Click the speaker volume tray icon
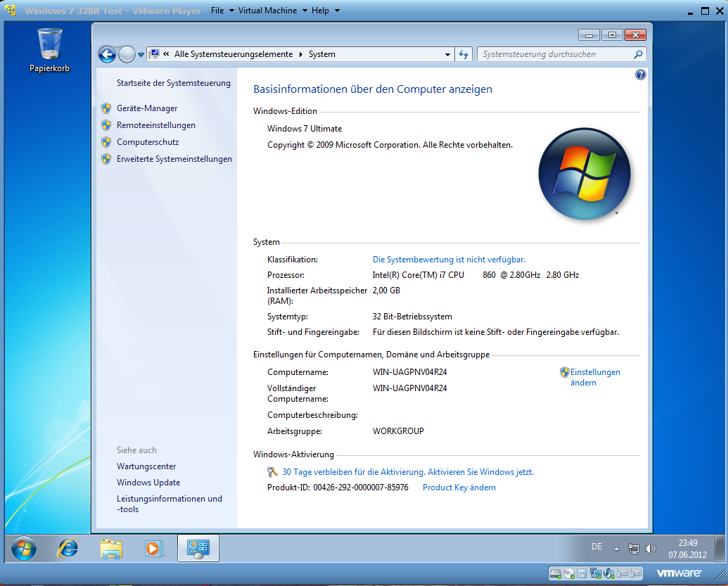 click(651, 549)
